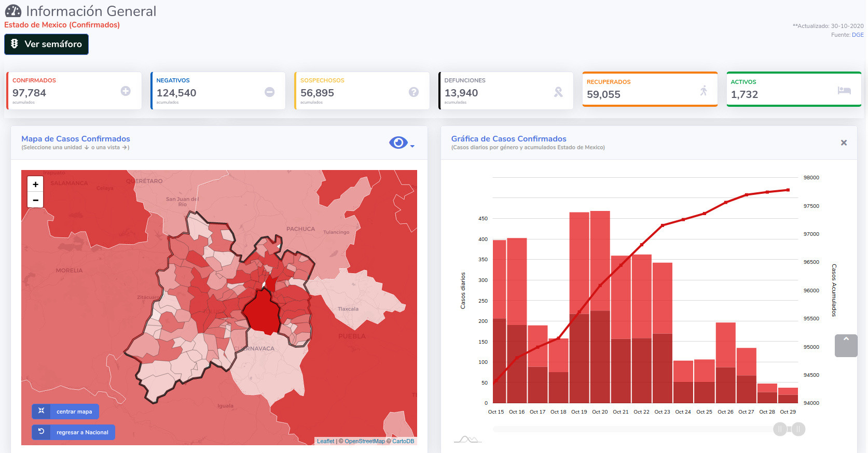The image size is (868, 453).
Task: Close the Gráfica de Casos Confirmados panel
Action: (x=844, y=143)
